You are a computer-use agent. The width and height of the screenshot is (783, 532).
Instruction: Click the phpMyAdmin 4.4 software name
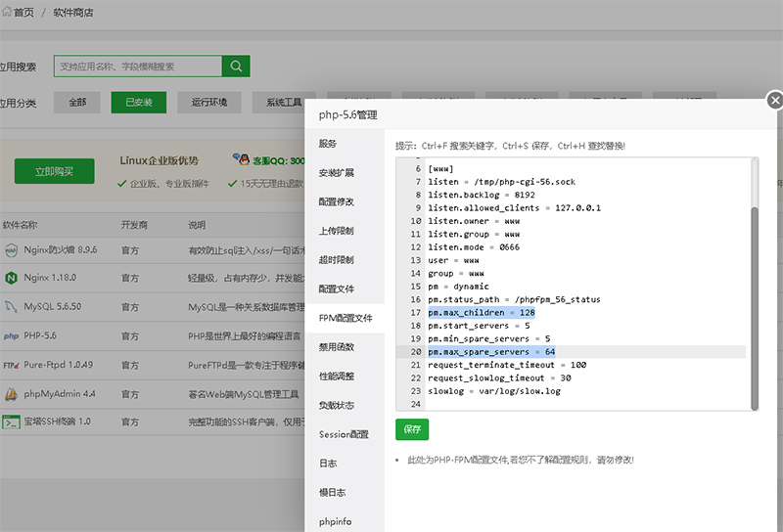coord(60,394)
